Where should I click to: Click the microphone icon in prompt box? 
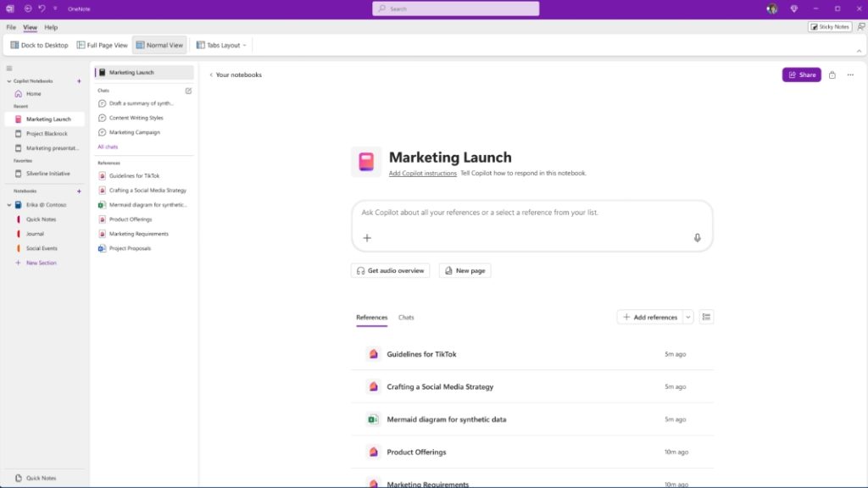pyautogui.click(x=697, y=238)
